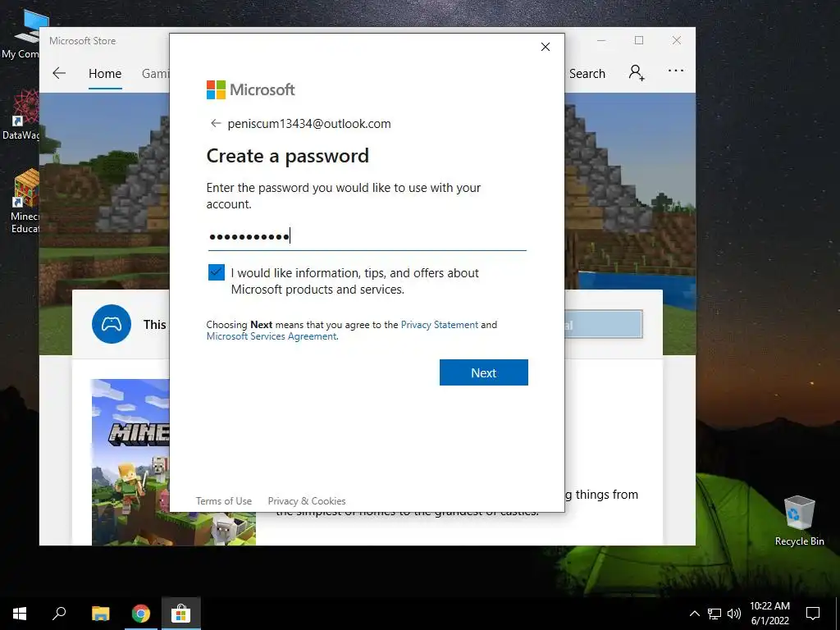Maximize the Microsoft Store window

pyautogui.click(x=638, y=41)
